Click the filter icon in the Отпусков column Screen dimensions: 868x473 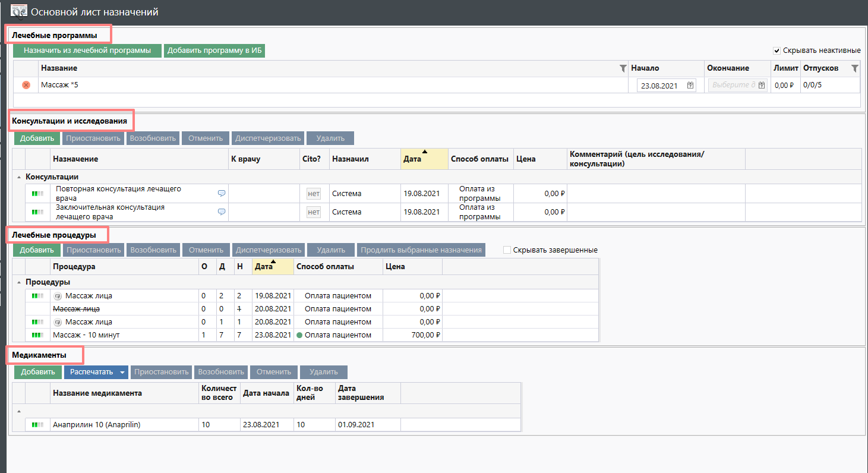click(x=854, y=69)
